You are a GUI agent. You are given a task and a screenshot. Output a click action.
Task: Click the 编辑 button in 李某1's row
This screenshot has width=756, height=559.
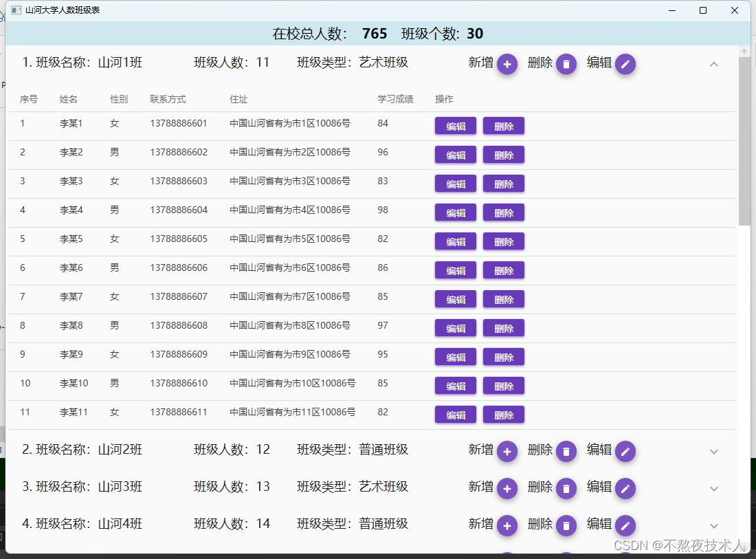pos(455,126)
